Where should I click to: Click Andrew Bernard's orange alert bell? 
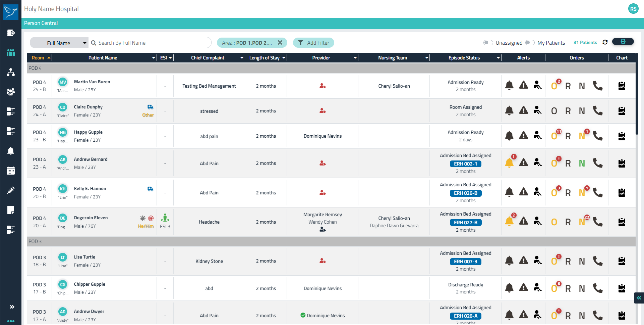point(509,163)
